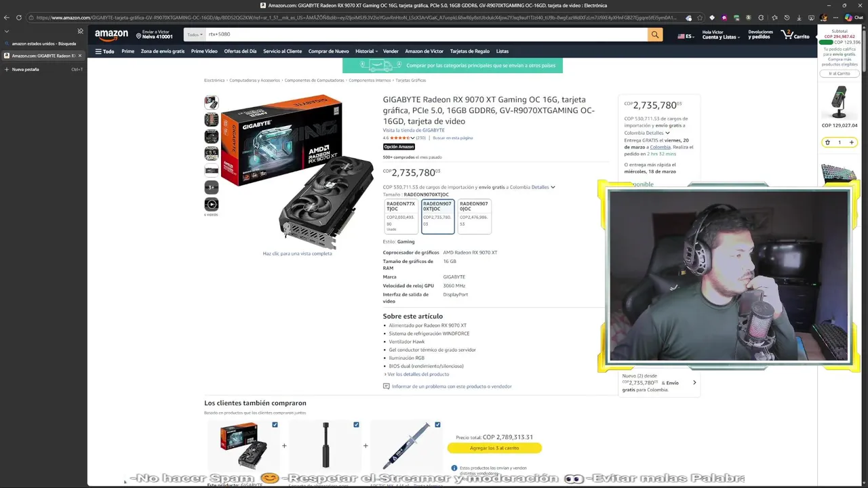Click Buscar en esta página link
The height and width of the screenshot is (488, 868).
click(x=453, y=138)
